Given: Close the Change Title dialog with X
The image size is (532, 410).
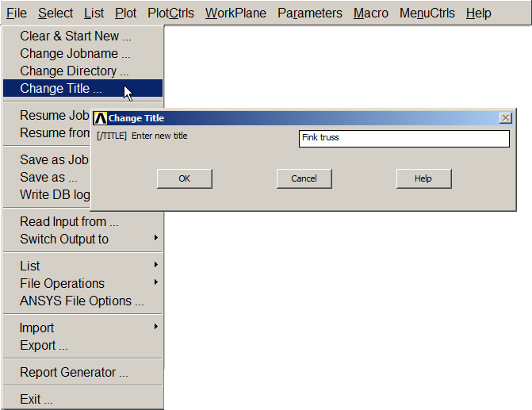Looking at the screenshot, I should click(x=505, y=118).
